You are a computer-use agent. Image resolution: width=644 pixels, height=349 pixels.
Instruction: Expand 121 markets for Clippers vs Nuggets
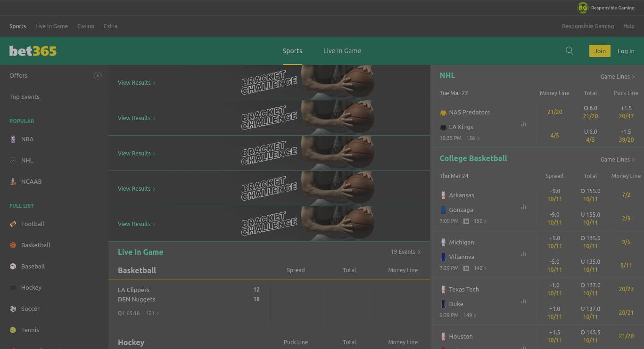pyautogui.click(x=153, y=313)
